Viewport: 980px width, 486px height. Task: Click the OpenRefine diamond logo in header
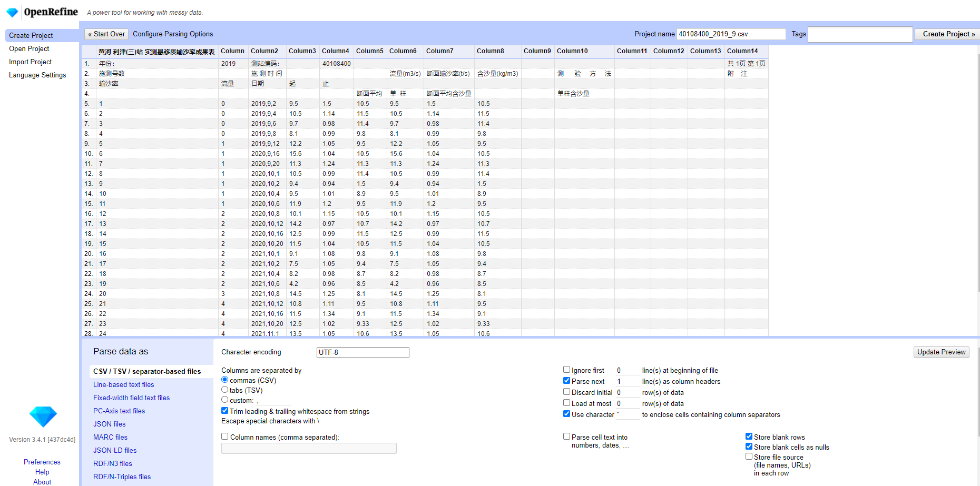(x=12, y=12)
